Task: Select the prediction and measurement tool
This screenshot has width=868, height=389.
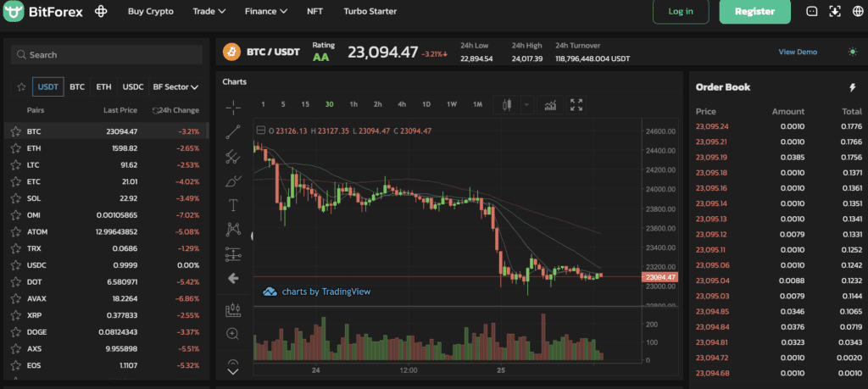Action: point(233,254)
